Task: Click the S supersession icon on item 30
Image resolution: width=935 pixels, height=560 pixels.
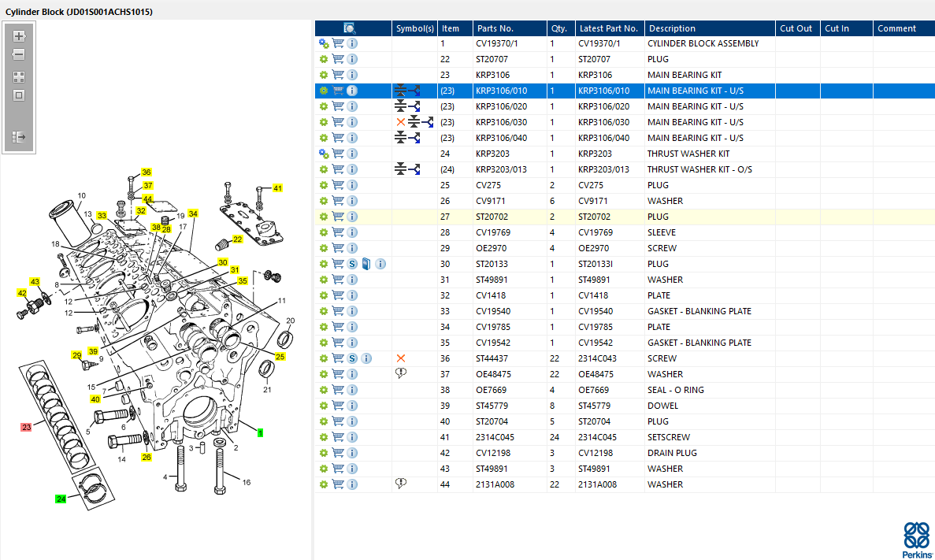Action: click(x=352, y=264)
